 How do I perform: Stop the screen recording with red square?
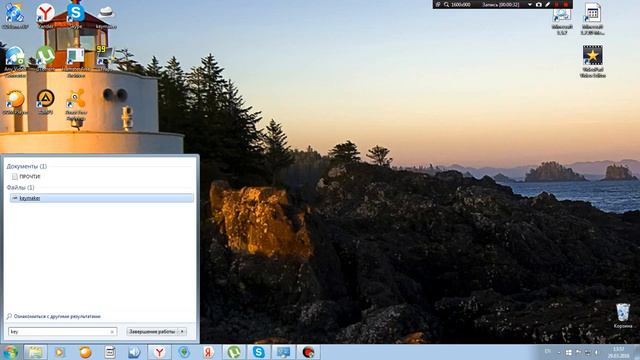[x=566, y=4]
